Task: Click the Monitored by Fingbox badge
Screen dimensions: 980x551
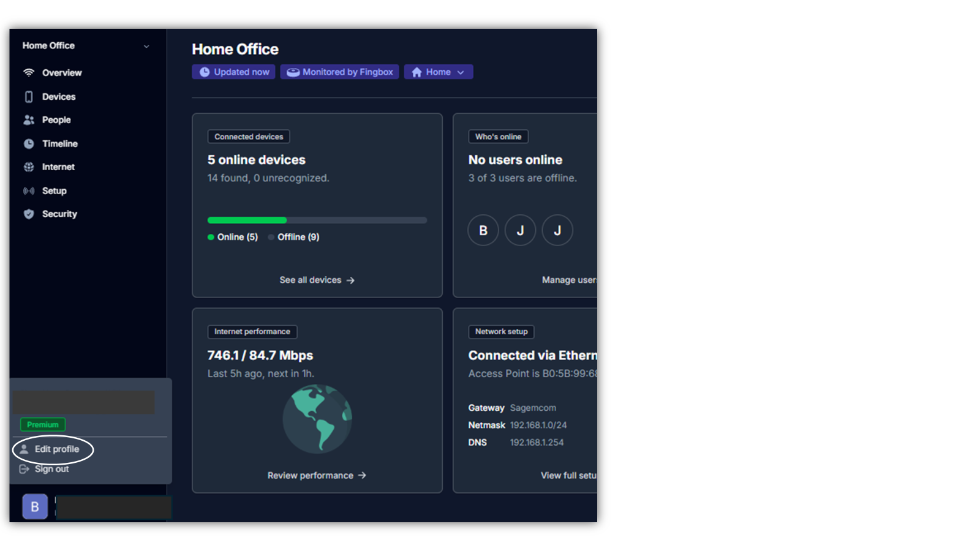Action: [x=340, y=72]
